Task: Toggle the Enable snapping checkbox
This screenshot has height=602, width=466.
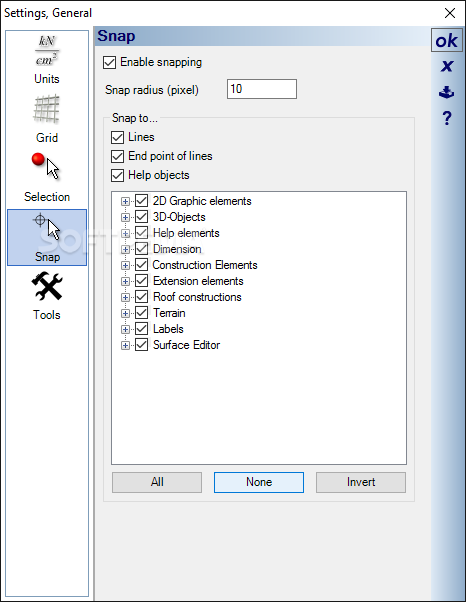Action: [x=109, y=62]
